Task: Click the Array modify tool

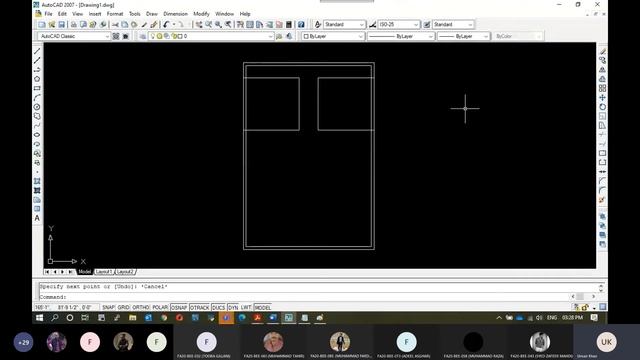Action: point(602,88)
